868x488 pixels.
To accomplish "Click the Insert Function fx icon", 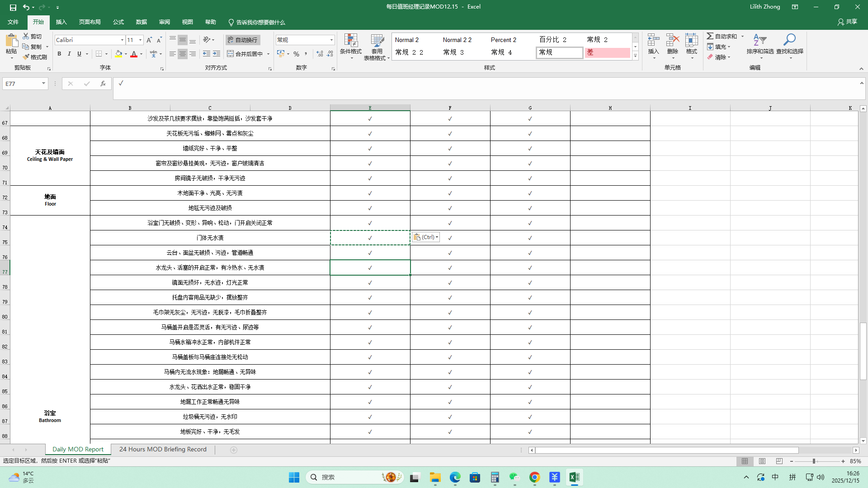I will [x=103, y=84].
